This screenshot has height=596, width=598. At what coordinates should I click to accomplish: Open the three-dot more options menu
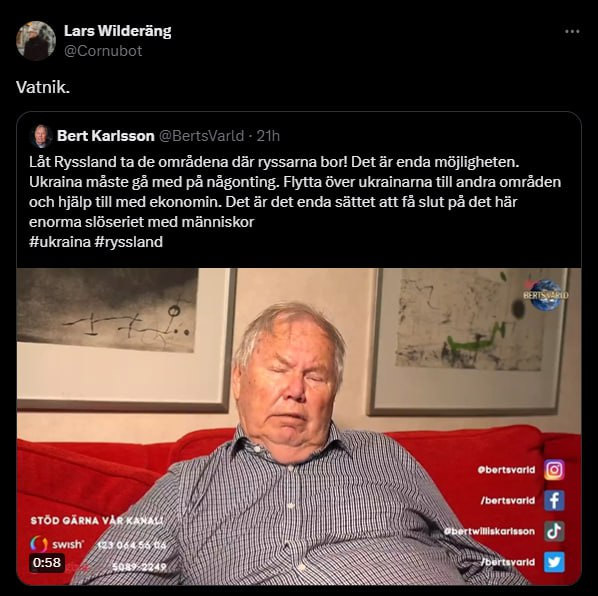572,32
